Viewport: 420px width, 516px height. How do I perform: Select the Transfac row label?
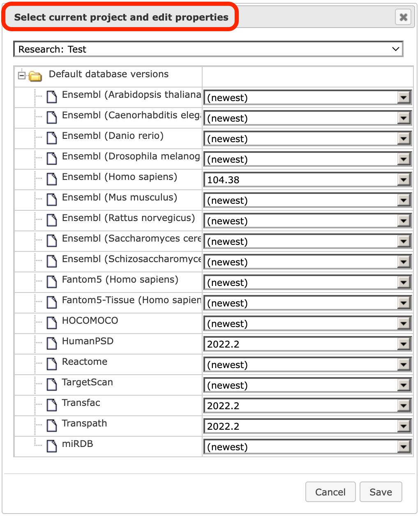[81, 403]
